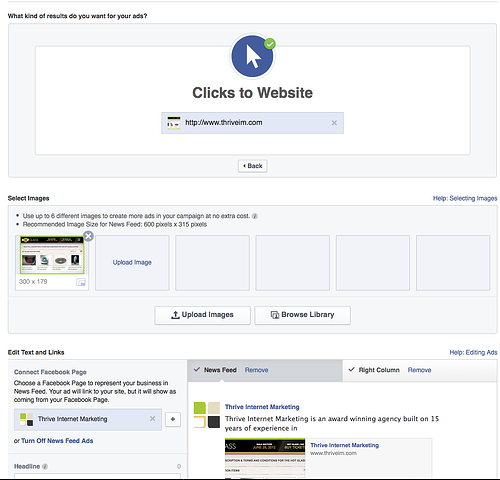This screenshot has width=500, height=480.
Task: Click Turn Off News Feed Ads link
Action: point(57,441)
